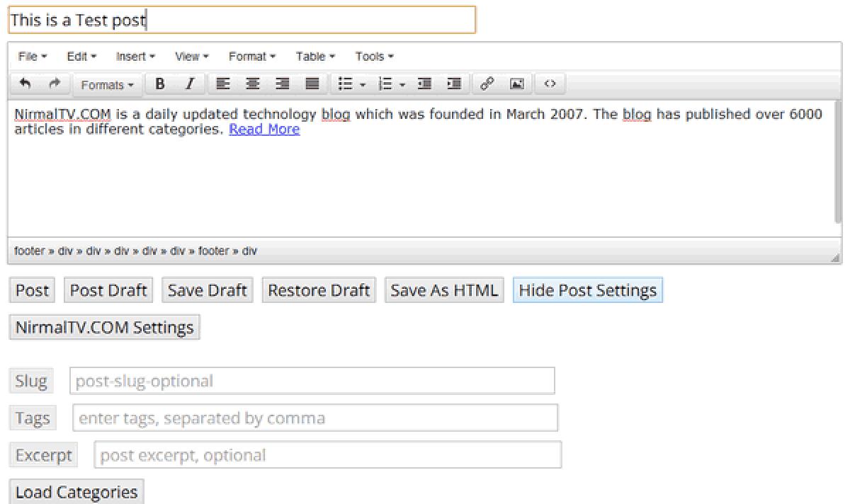Screen dimensions: 850x504
Task: Click the Load Categories button
Action: (76, 491)
